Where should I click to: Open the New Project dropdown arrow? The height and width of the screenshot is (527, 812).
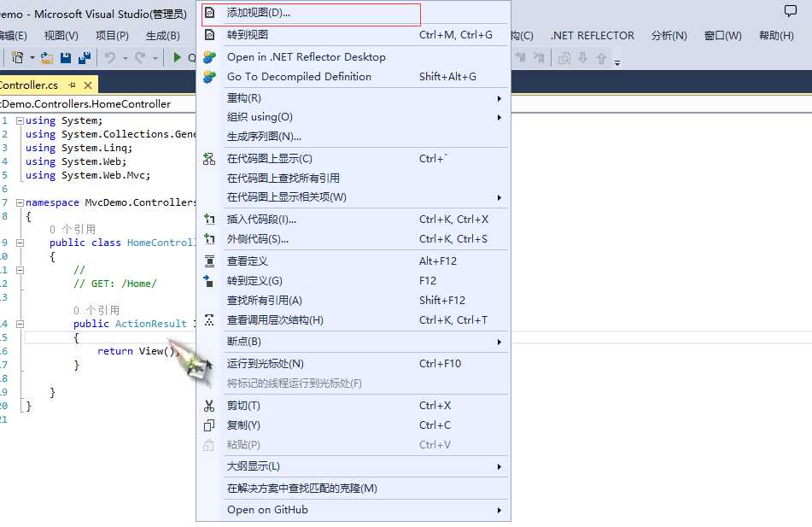point(32,57)
